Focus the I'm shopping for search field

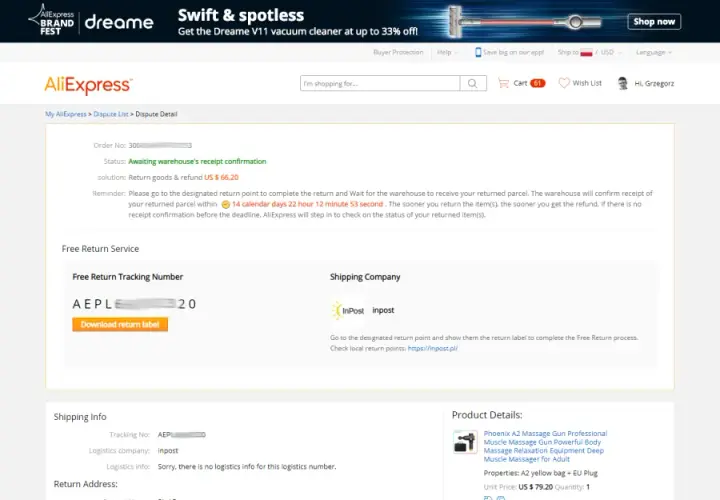pos(380,84)
